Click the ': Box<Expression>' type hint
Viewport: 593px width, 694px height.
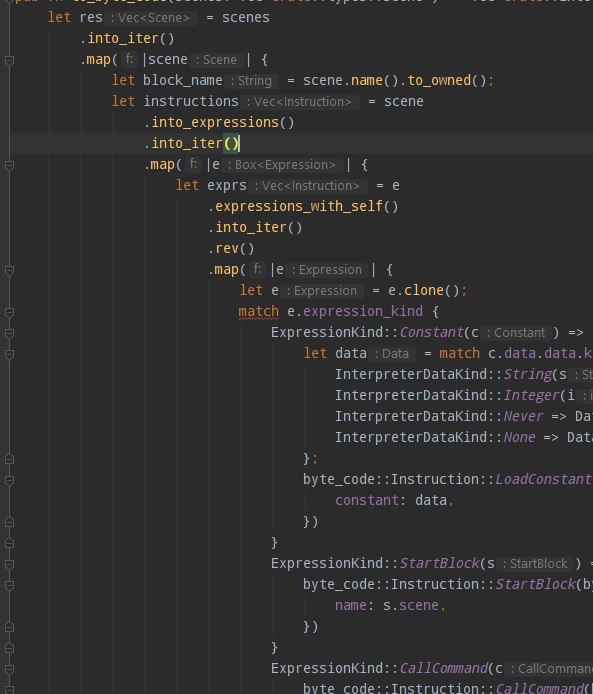coord(283,165)
